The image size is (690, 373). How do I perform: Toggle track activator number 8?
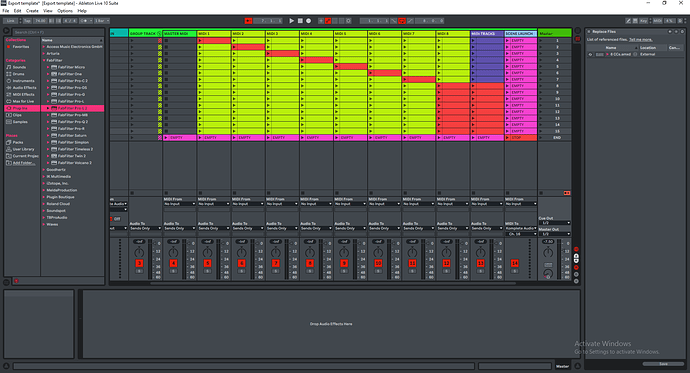point(310,263)
